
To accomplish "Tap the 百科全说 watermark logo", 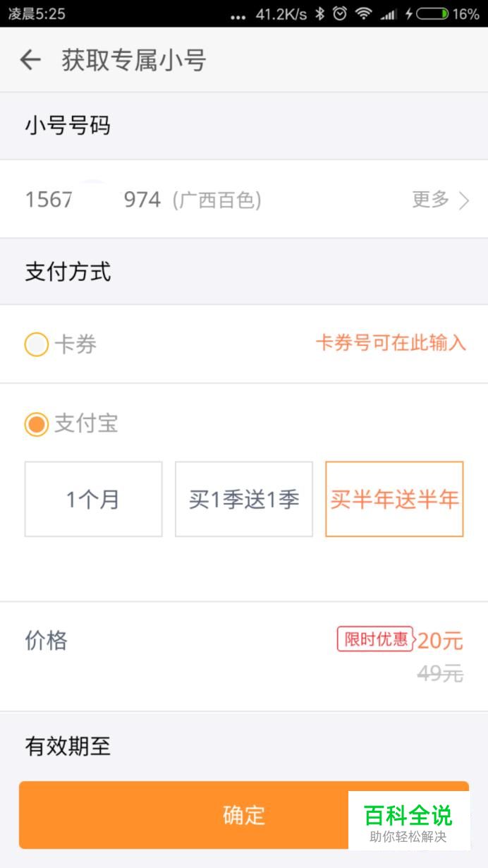I will (408, 821).
